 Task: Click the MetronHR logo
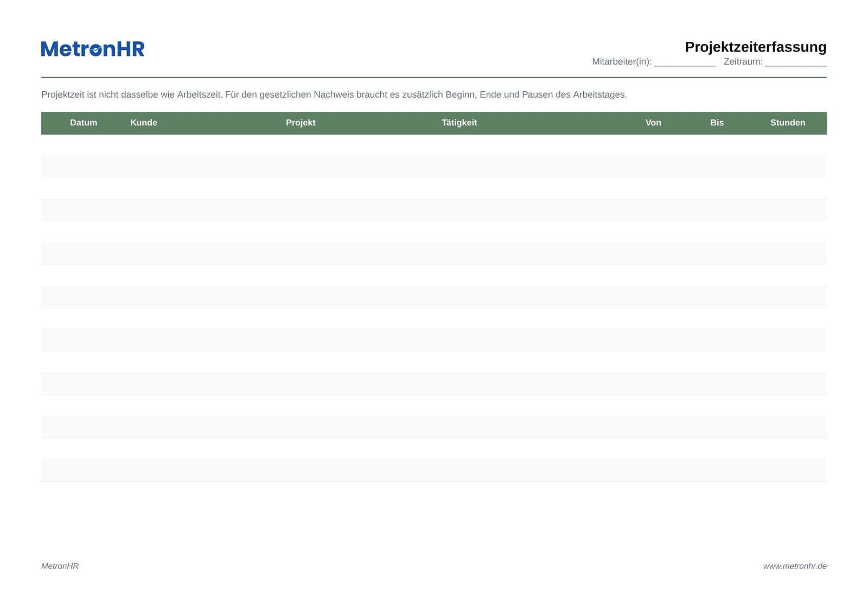[93, 49]
